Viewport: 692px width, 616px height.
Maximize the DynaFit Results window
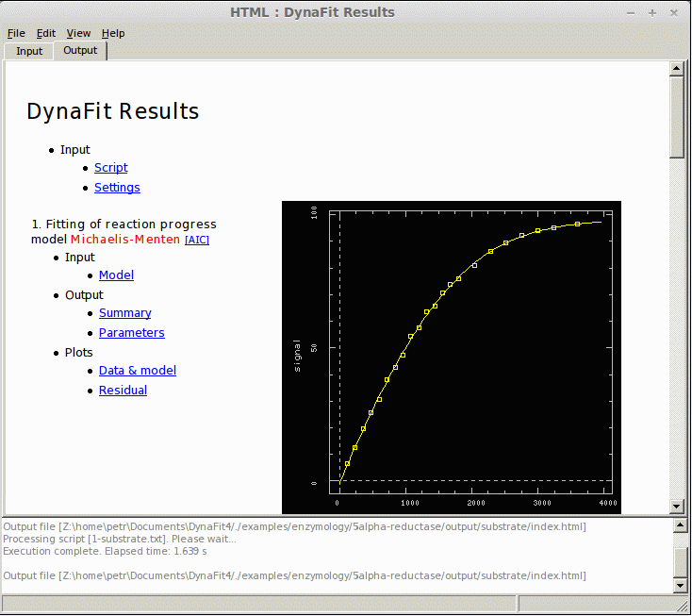(x=652, y=13)
